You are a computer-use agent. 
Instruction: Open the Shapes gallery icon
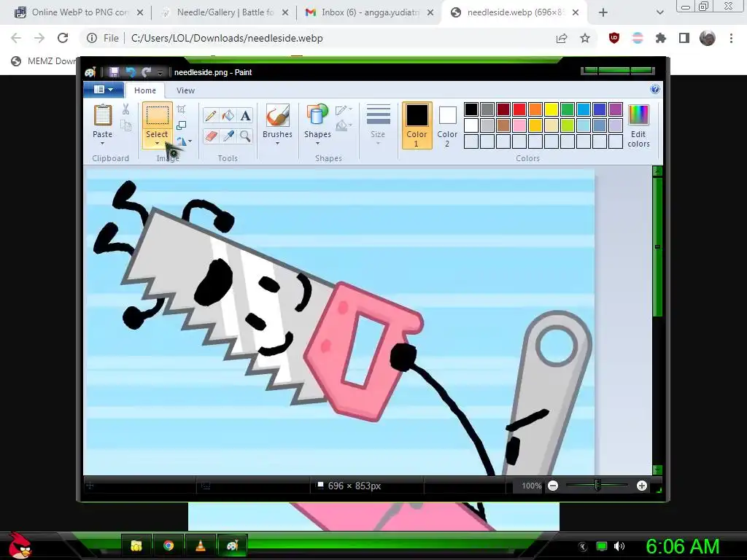(x=317, y=115)
